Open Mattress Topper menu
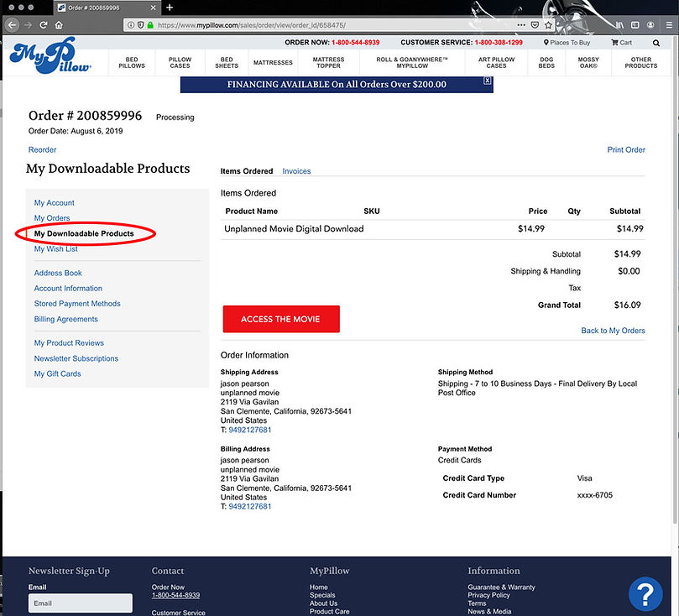Screen dimensions: 679x616 point(328,63)
